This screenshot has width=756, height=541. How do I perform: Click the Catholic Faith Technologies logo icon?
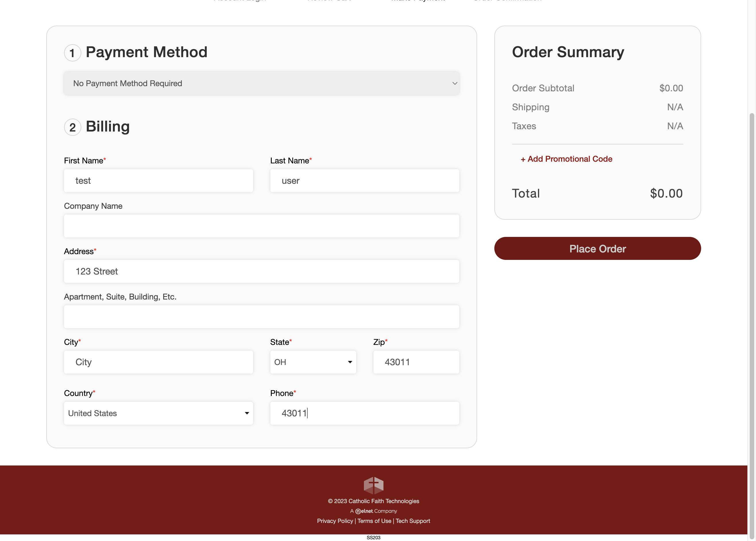point(373,485)
